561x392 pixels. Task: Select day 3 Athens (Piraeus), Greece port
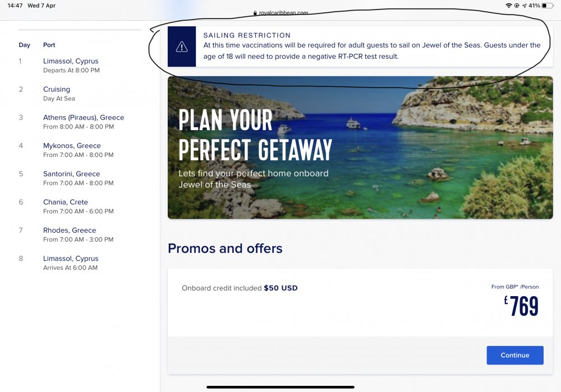point(84,122)
